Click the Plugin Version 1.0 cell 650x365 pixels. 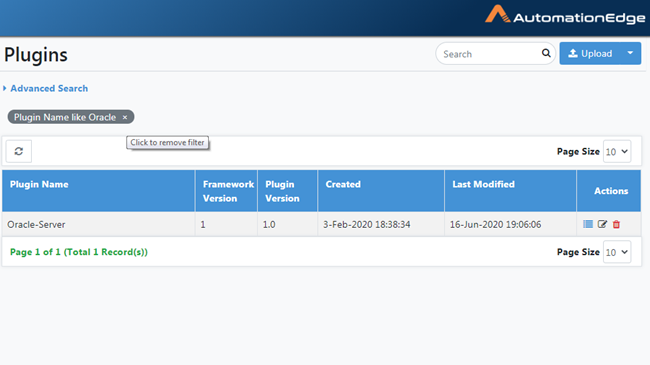click(288, 224)
